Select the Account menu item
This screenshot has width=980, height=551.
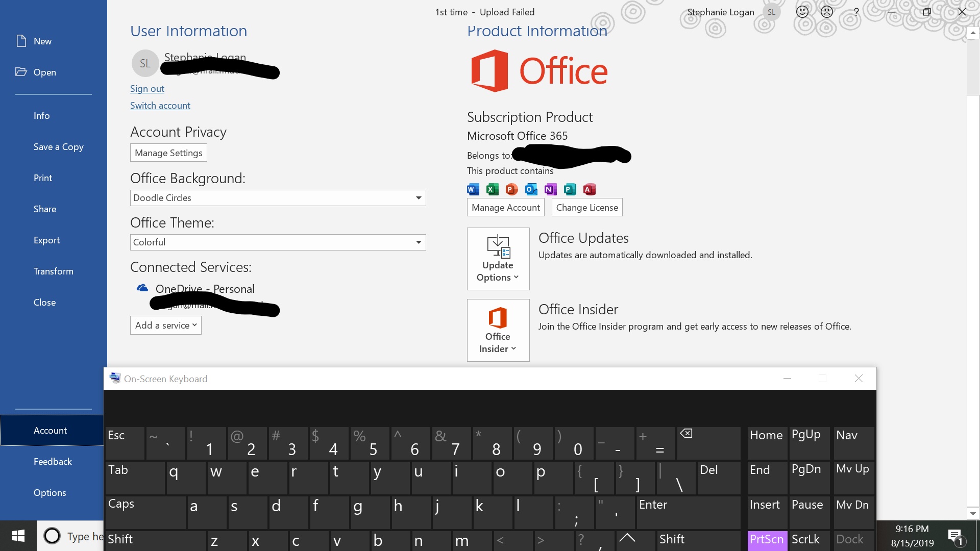pyautogui.click(x=50, y=430)
